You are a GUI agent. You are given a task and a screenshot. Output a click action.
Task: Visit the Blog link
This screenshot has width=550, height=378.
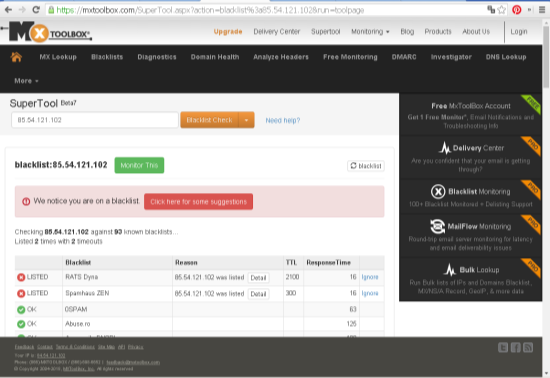pos(407,32)
